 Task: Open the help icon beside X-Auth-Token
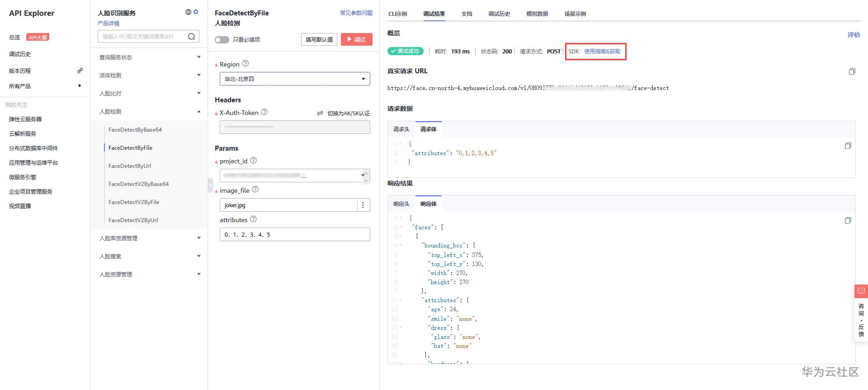point(264,112)
